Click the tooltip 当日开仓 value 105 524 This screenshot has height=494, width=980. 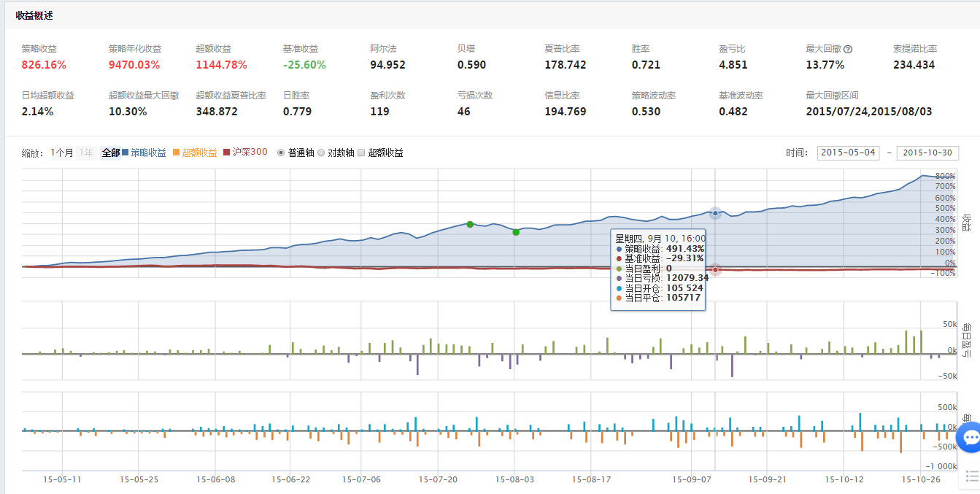(x=684, y=287)
